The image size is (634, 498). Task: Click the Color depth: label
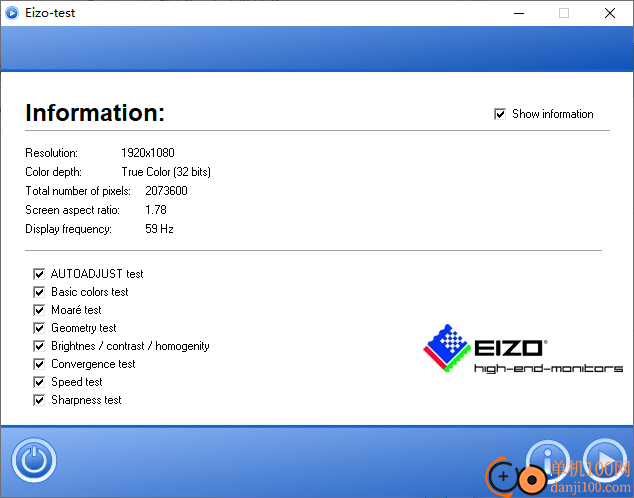(x=53, y=172)
